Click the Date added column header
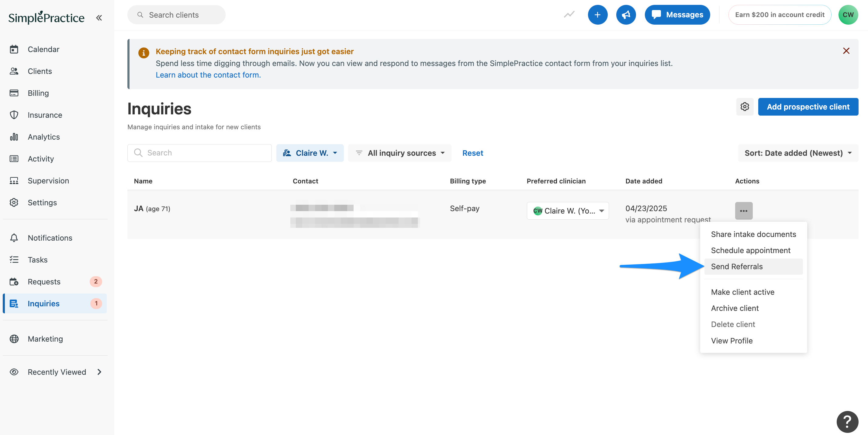Image resolution: width=868 pixels, height=435 pixels. (644, 181)
